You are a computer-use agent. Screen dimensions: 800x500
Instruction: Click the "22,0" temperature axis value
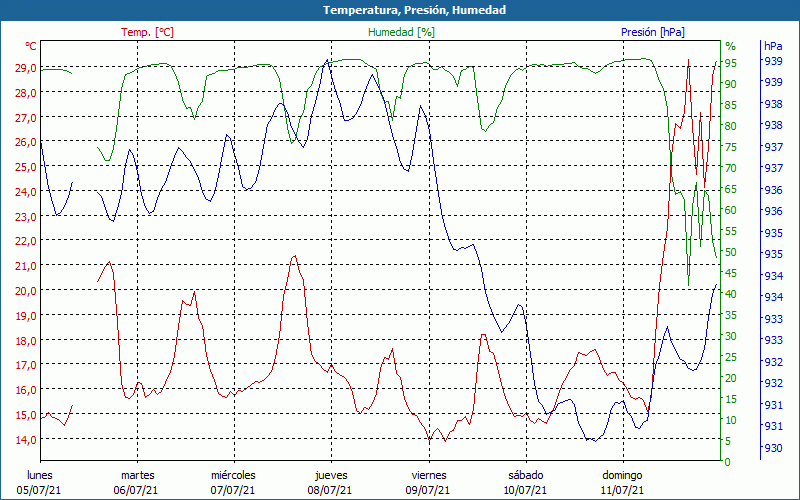[27, 241]
